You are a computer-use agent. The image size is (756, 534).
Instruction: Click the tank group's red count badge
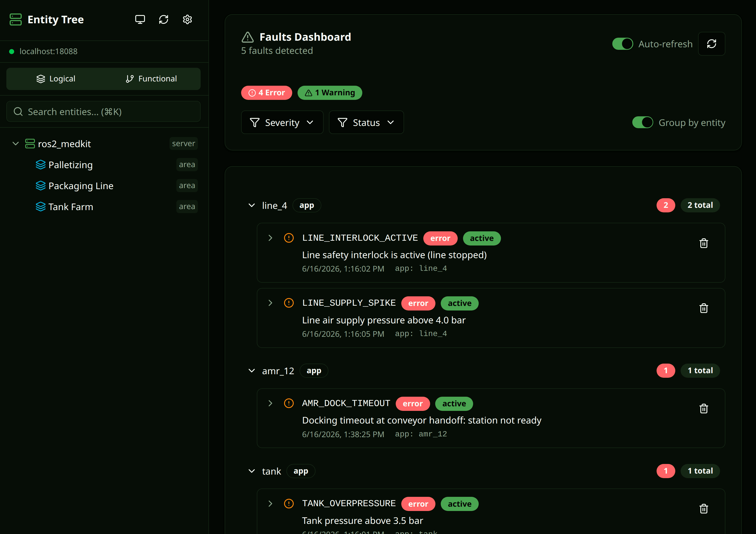tap(666, 471)
